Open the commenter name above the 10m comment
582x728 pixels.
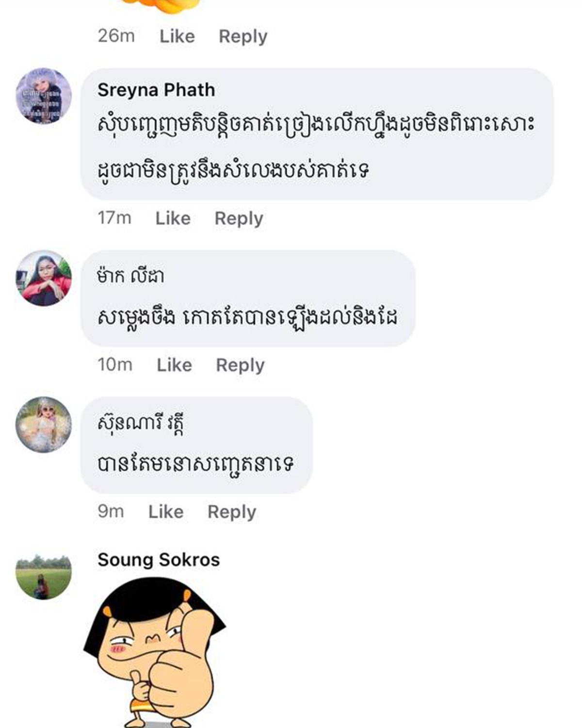[130, 276]
